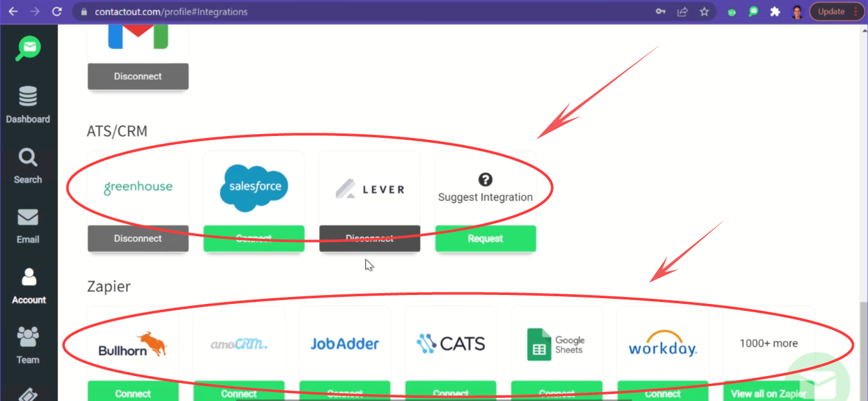Viewport: 868px width, 401px height.
Task: Click the Salesforce logo card
Action: pos(254,188)
